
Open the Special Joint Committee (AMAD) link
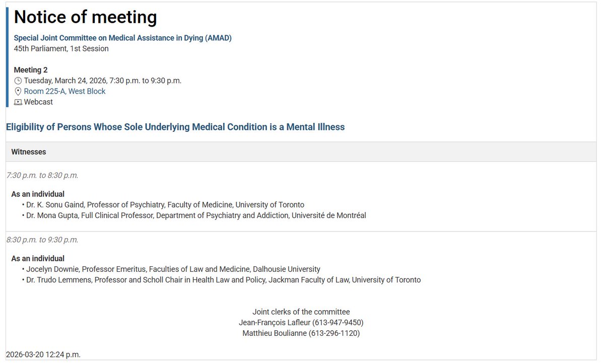[122, 38]
